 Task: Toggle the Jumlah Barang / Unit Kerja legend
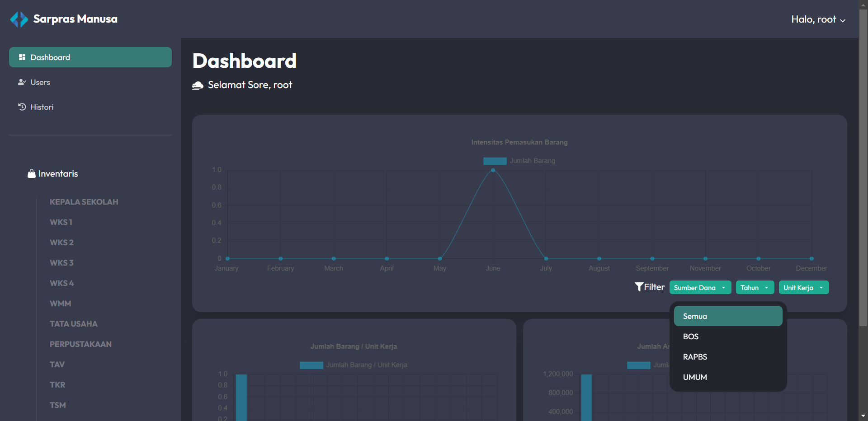(x=354, y=365)
